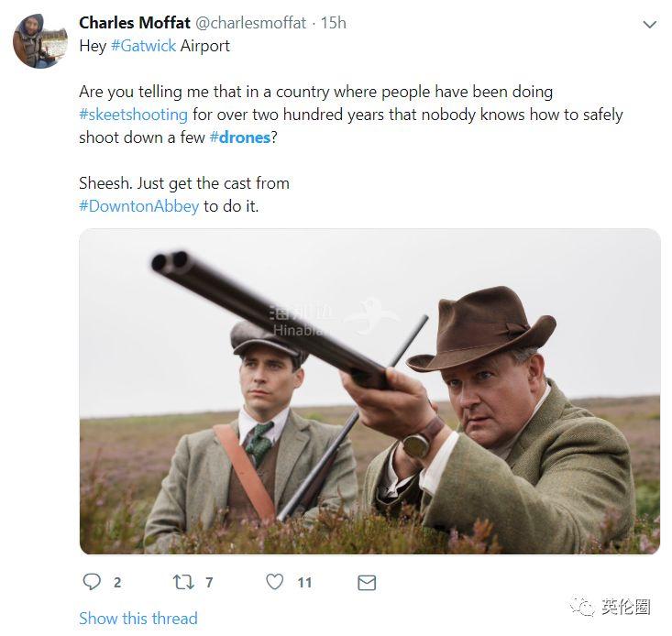Open the shotgun hunting photo attachment

click(x=369, y=391)
